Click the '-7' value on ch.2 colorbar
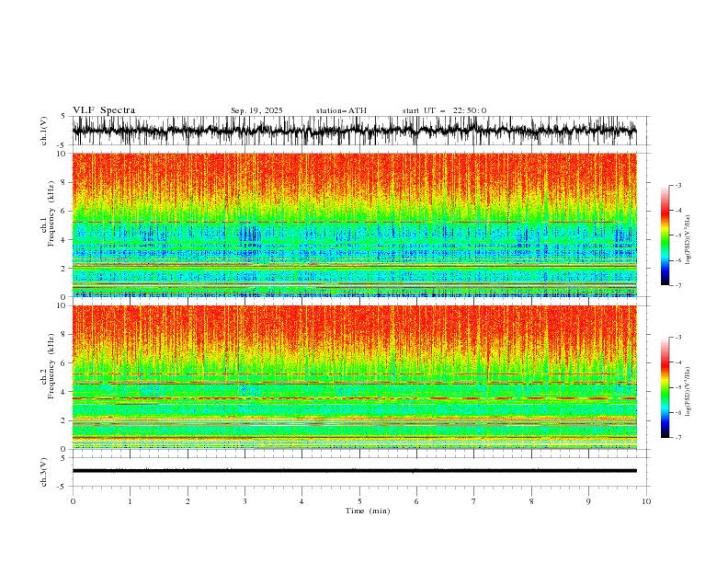728x563 pixels. pyautogui.click(x=678, y=438)
